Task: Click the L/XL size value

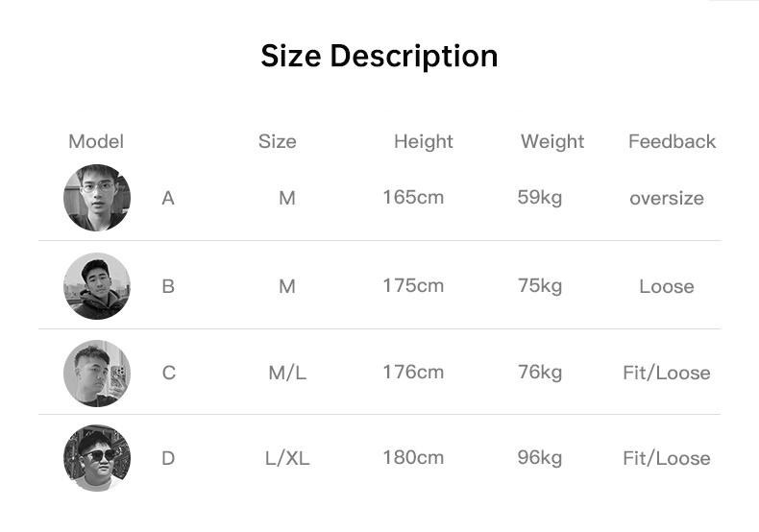Action: pos(287,458)
